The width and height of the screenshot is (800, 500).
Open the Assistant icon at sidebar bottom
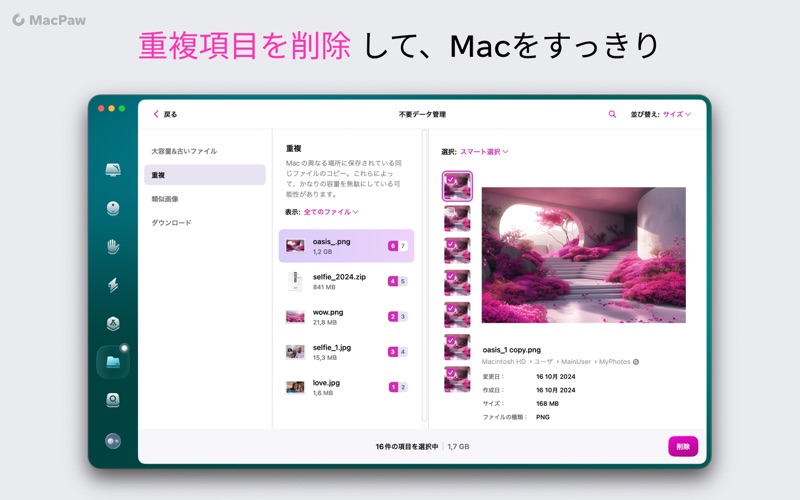pos(113,440)
